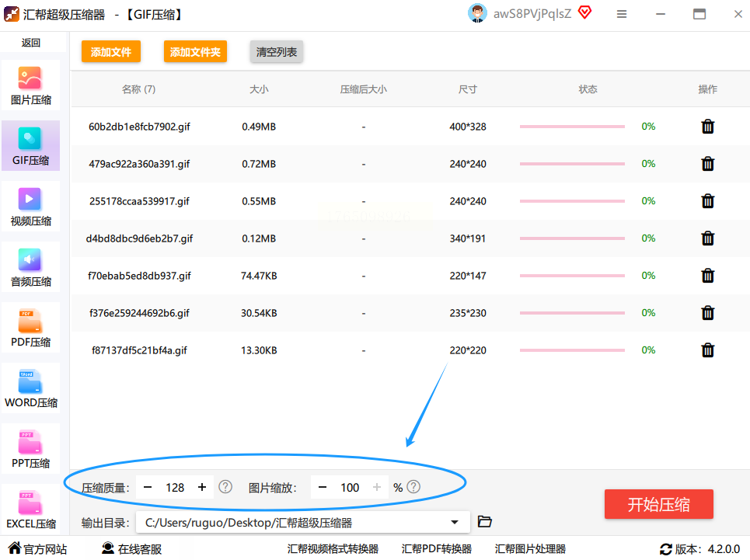This screenshot has height=560, width=750.
Task: Click the trash icon for f87137df5c21bf4a.gif
Action: (707, 350)
